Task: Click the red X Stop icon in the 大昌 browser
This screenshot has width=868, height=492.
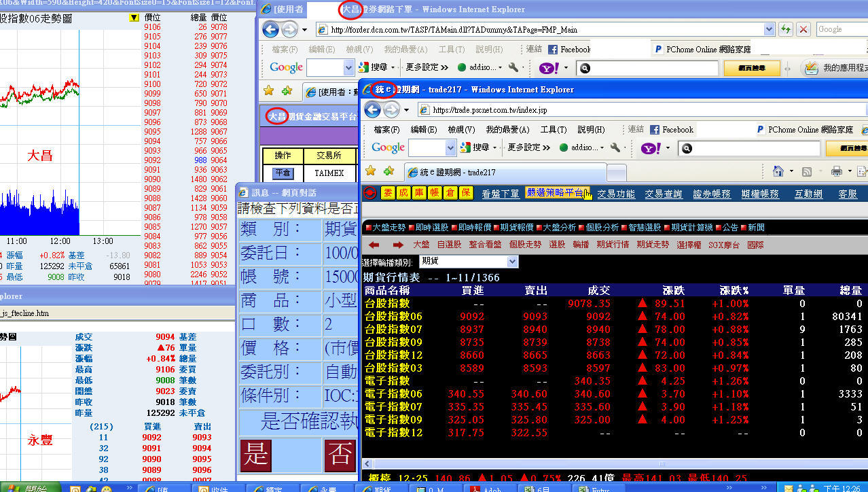Action: tap(803, 29)
